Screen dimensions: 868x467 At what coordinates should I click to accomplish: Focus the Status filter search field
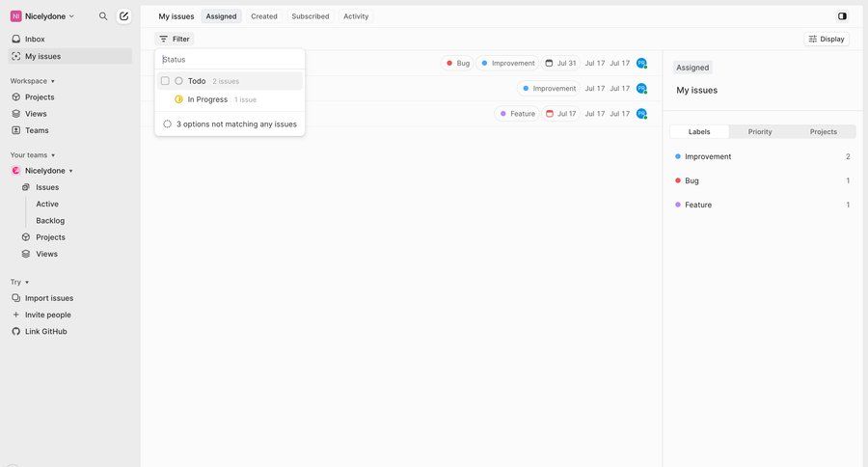(x=230, y=59)
